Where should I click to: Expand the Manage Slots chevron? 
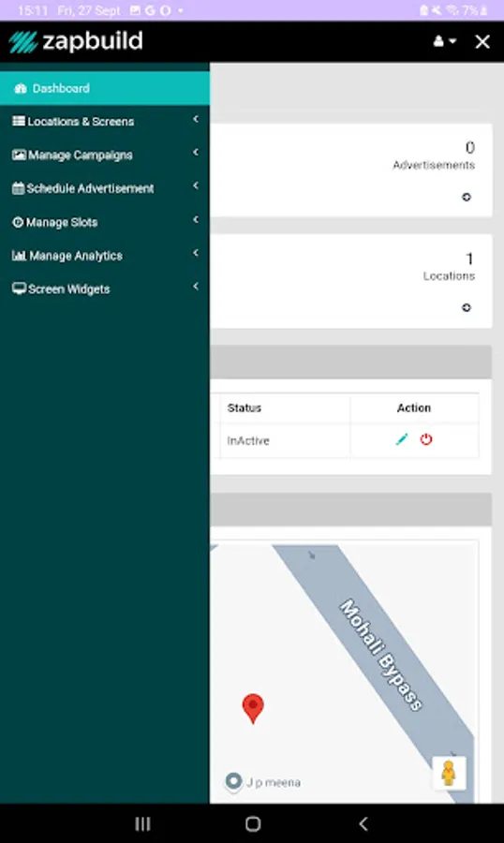(x=196, y=219)
